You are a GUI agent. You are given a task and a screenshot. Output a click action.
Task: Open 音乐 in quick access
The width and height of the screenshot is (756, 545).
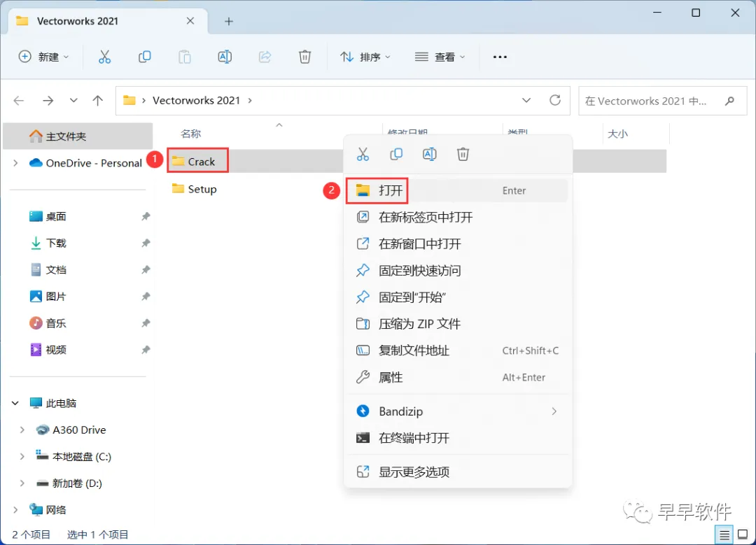tap(48, 323)
